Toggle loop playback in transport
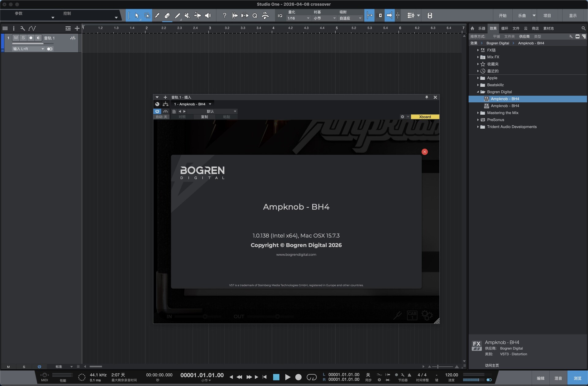The image size is (588, 386). pyautogui.click(x=311, y=377)
